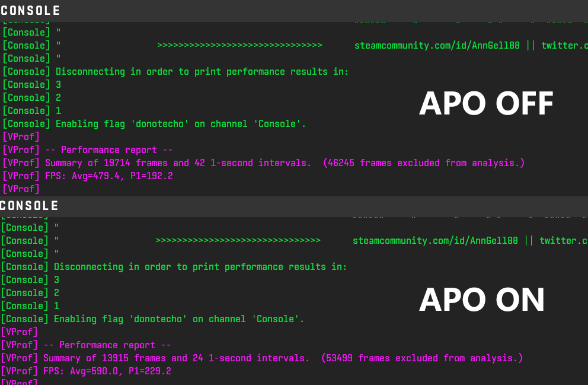This screenshot has height=385, width=588.
Task: Click the top CONSOLE panel header
Action: click(x=31, y=11)
